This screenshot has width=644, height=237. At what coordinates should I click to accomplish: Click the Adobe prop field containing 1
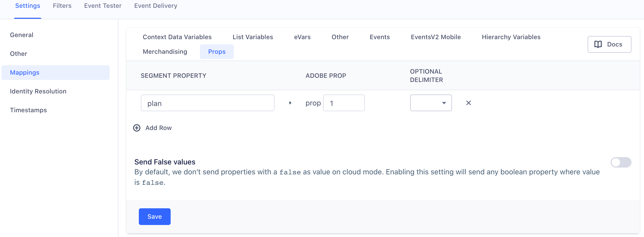click(344, 103)
